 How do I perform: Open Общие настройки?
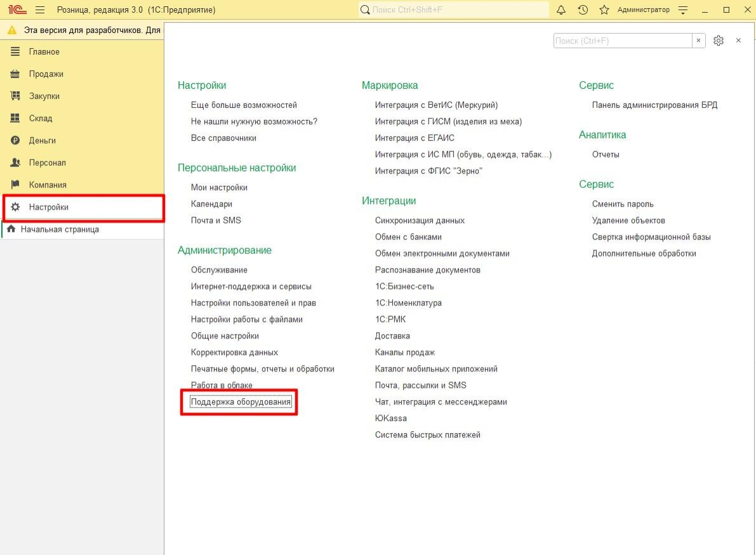click(225, 336)
